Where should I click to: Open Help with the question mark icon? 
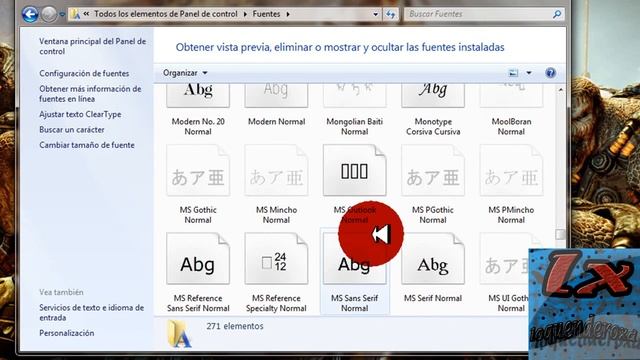(550, 73)
